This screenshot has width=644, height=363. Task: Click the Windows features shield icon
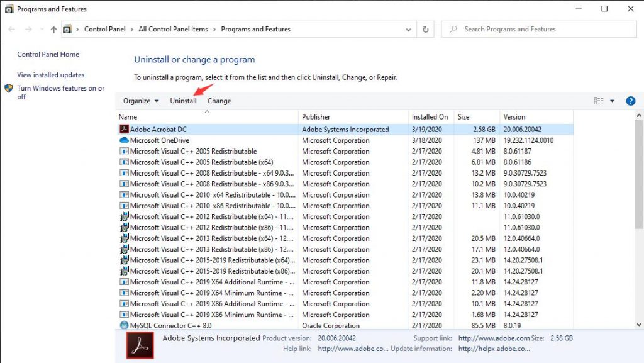click(x=9, y=88)
